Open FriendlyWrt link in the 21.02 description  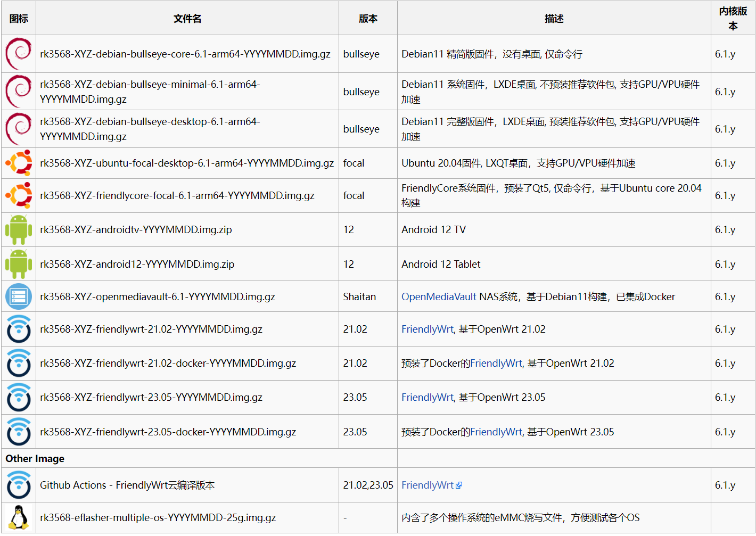[x=427, y=329]
